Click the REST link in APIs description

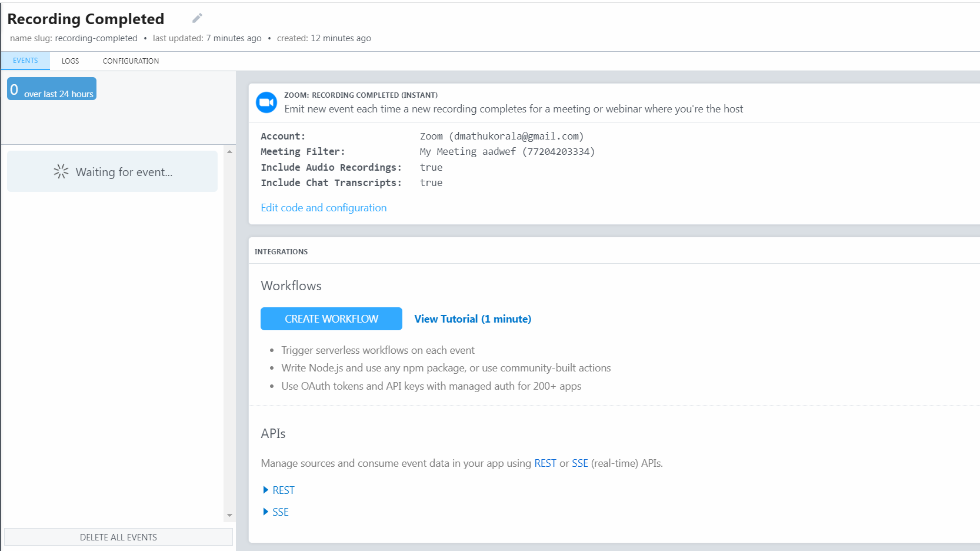[545, 463]
